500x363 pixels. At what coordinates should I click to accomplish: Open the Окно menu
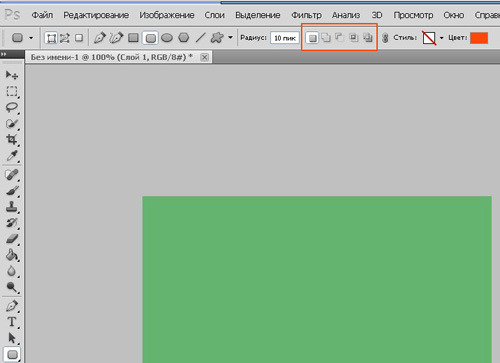coord(454,15)
